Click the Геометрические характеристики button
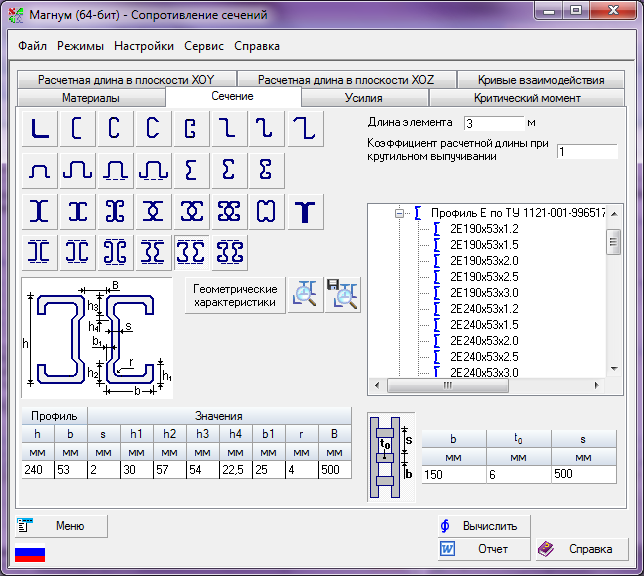The height and width of the screenshot is (576, 644). [x=235, y=295]
